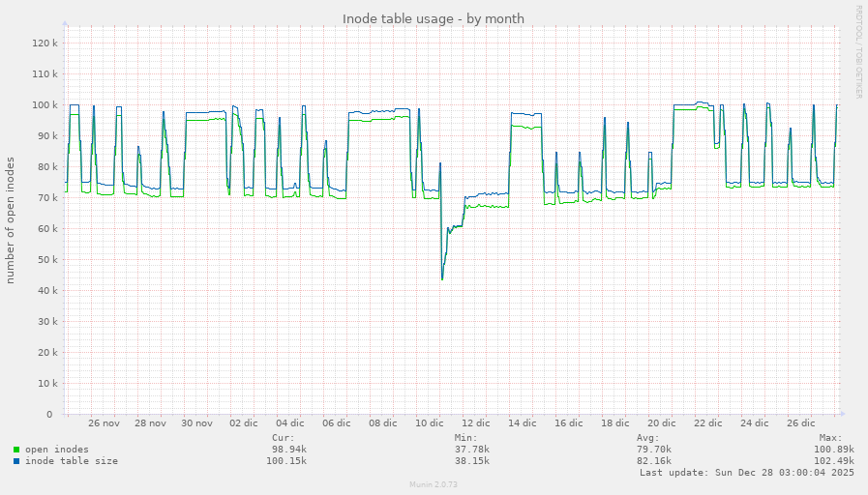Click the average table size value 82.16k

654,461
